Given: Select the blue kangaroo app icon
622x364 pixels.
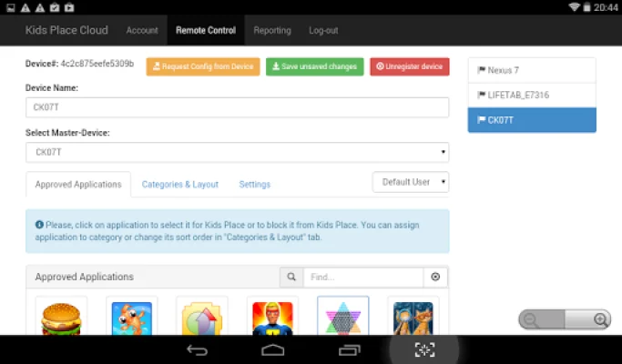Looking at the screenshot, I should (x=131, y=318).
